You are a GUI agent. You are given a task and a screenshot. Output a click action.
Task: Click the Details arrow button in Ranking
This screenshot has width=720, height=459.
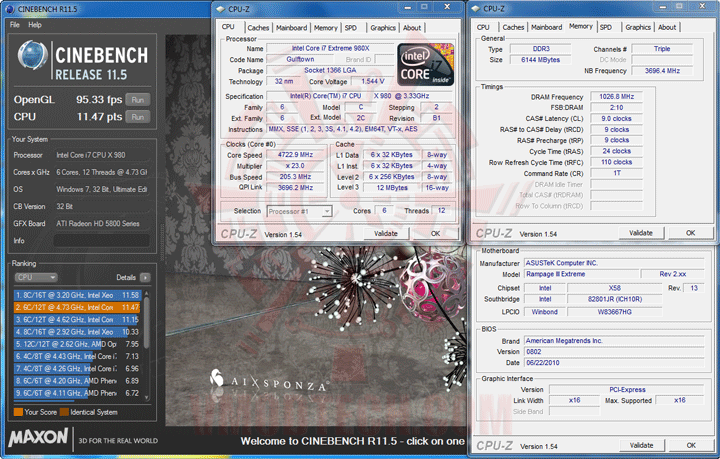pyautogui.click(x=145, y=277)
